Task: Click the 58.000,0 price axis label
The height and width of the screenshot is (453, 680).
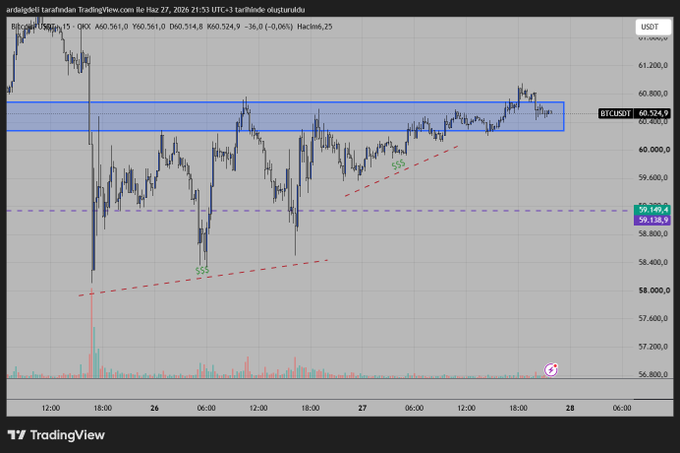Action: [x=654, y=290]
